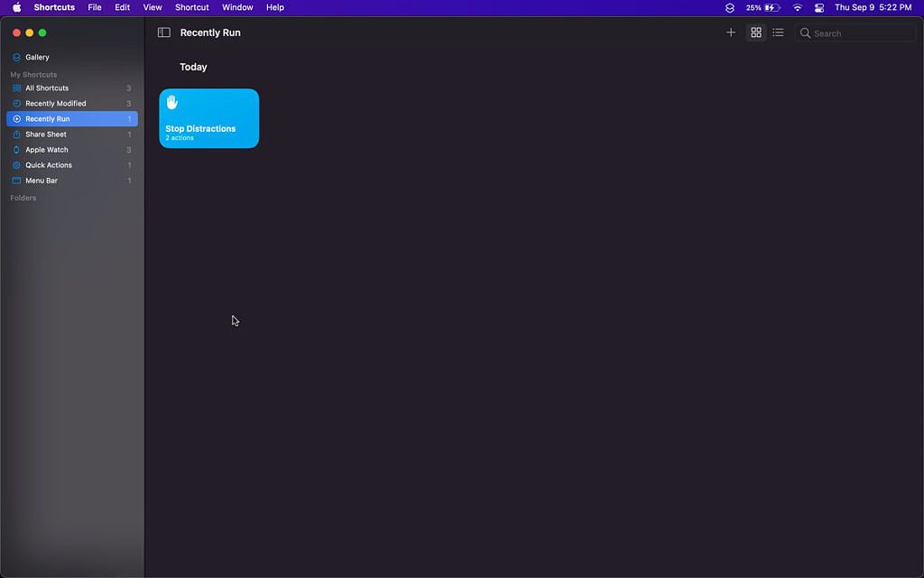Open Apple Watch shortcuts
The height and width of the screenshot is (578, 924).
click(45, 149)
